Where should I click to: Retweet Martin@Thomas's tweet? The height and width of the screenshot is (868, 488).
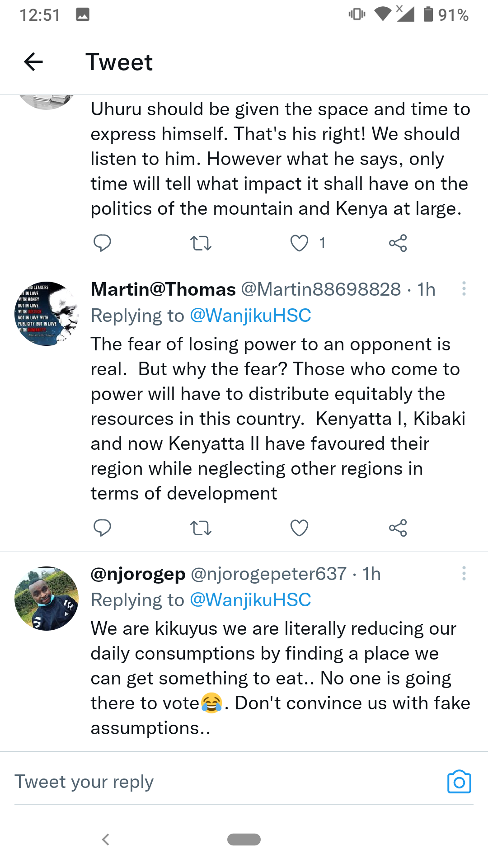point(201,528)
